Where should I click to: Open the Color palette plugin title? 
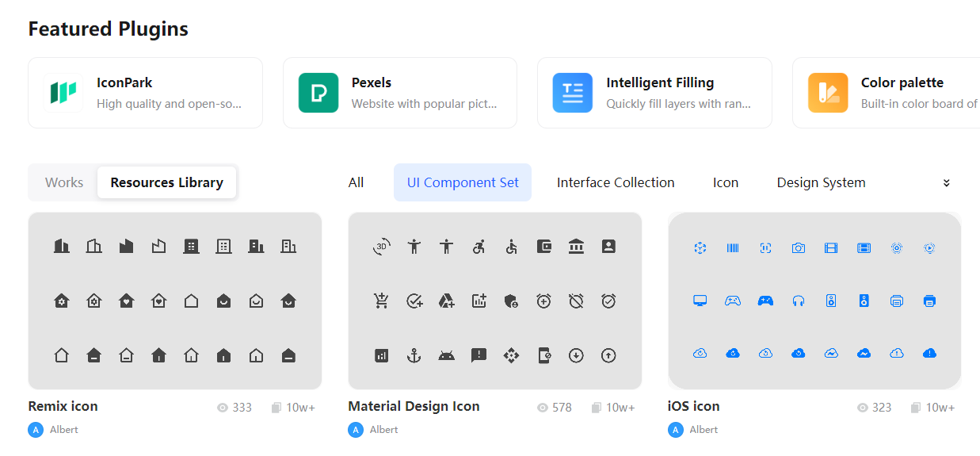point(902,82)
